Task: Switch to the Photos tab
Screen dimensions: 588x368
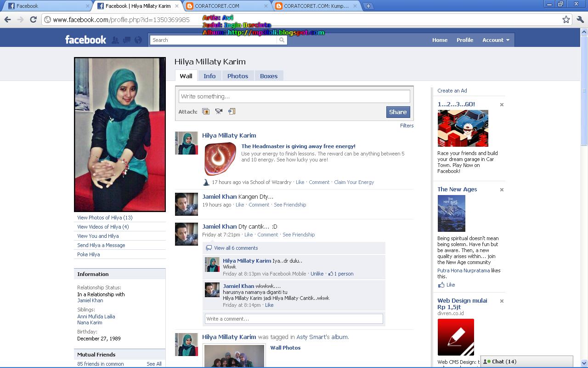Action: point(237,75)
